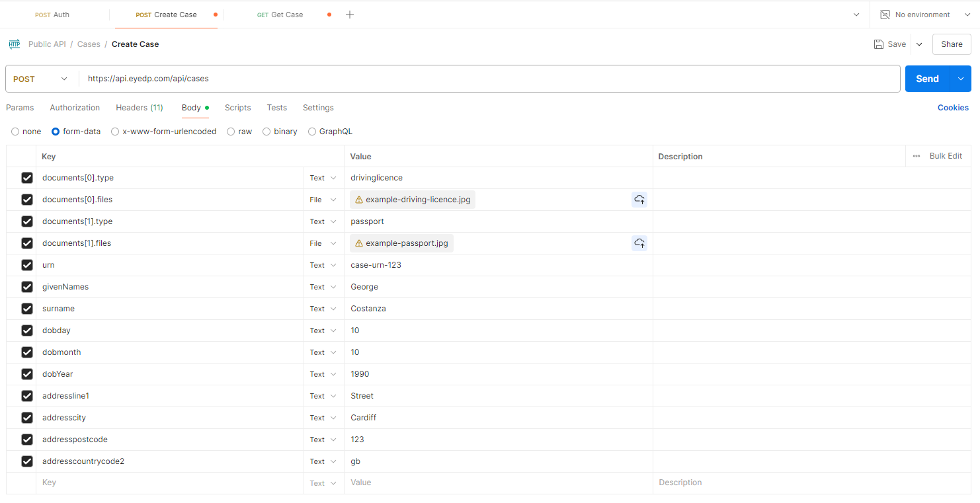Click the upload icon on documents[0].files row
This screenshot has height=503, width=980.
pos(639,199)
